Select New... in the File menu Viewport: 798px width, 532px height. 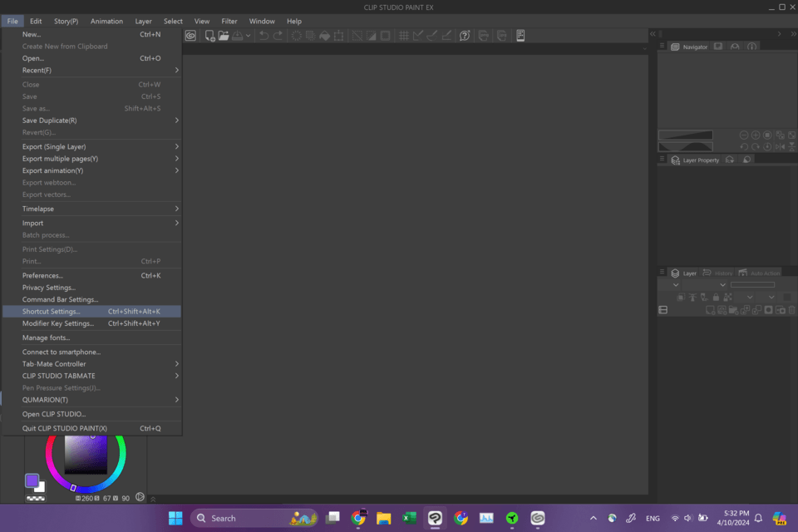(x=91, y=35)
